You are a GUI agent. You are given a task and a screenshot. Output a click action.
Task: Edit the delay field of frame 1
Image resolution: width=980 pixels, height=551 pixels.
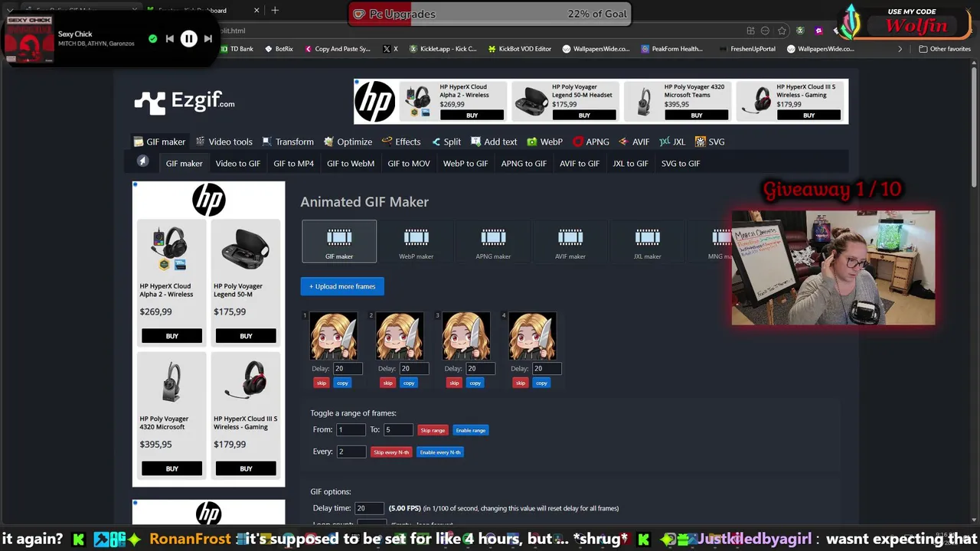348,369
